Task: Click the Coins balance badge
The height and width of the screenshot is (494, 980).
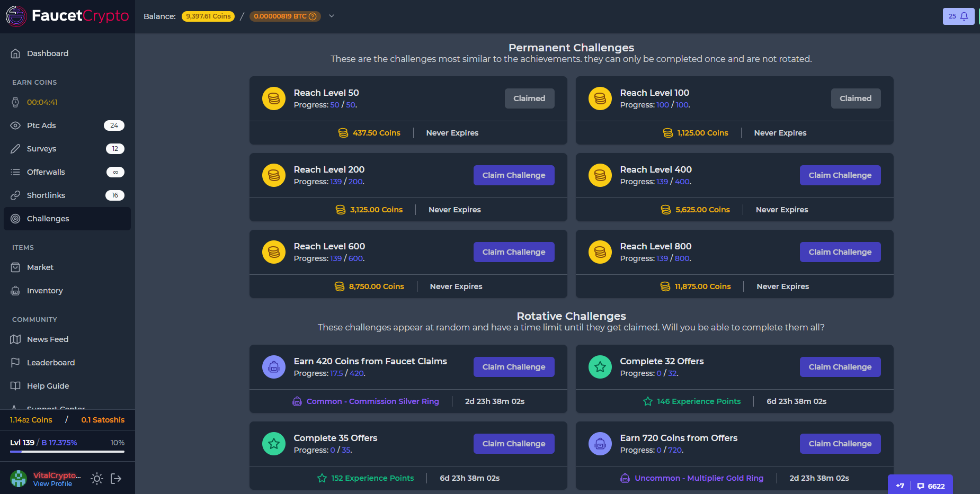Action: tap(208, 16)
